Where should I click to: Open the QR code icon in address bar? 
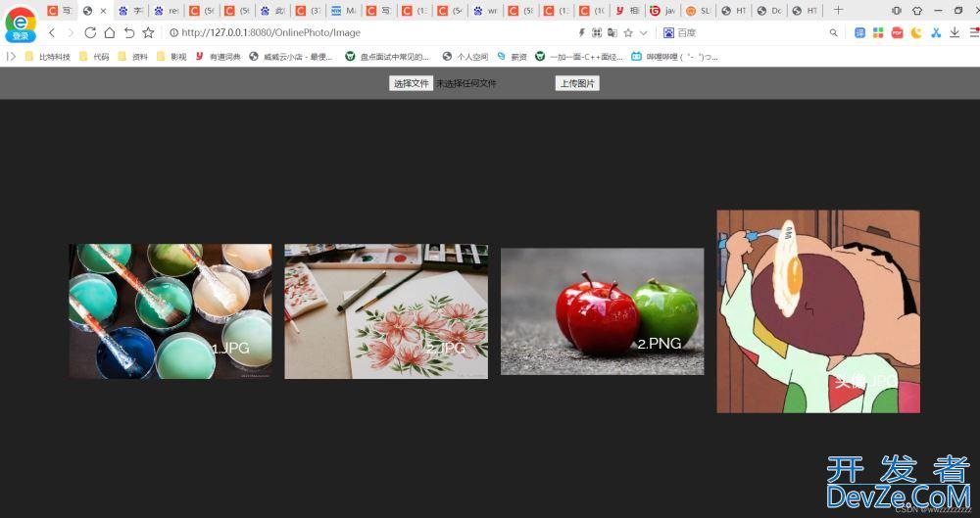pos(597,32)
